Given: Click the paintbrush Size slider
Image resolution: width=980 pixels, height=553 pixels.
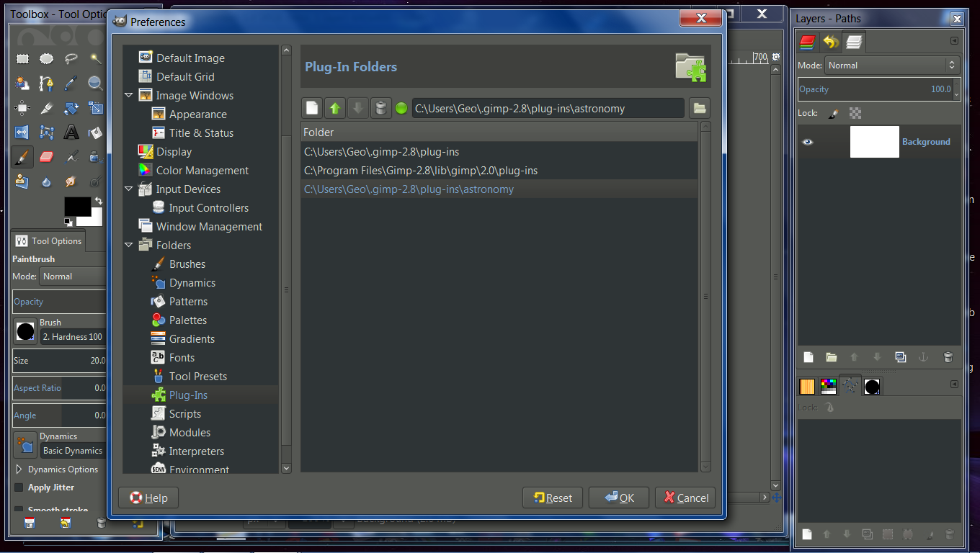Looking at the screenshot, I should (59, 361).
